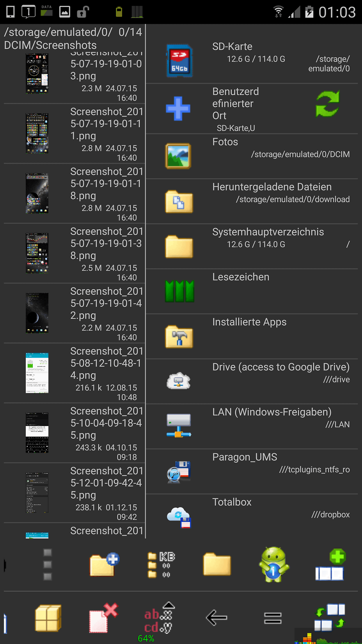Open the Google Drive cloud icon
The height and width of the screenshot is (644, 362).
(179, 381)
